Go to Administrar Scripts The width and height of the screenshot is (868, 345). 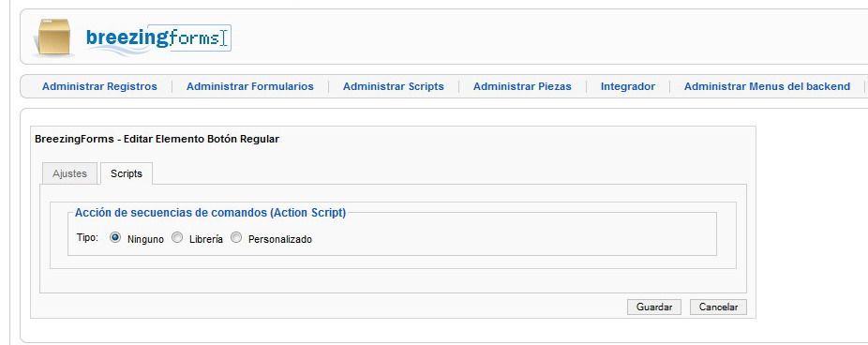tap(394, 86)
